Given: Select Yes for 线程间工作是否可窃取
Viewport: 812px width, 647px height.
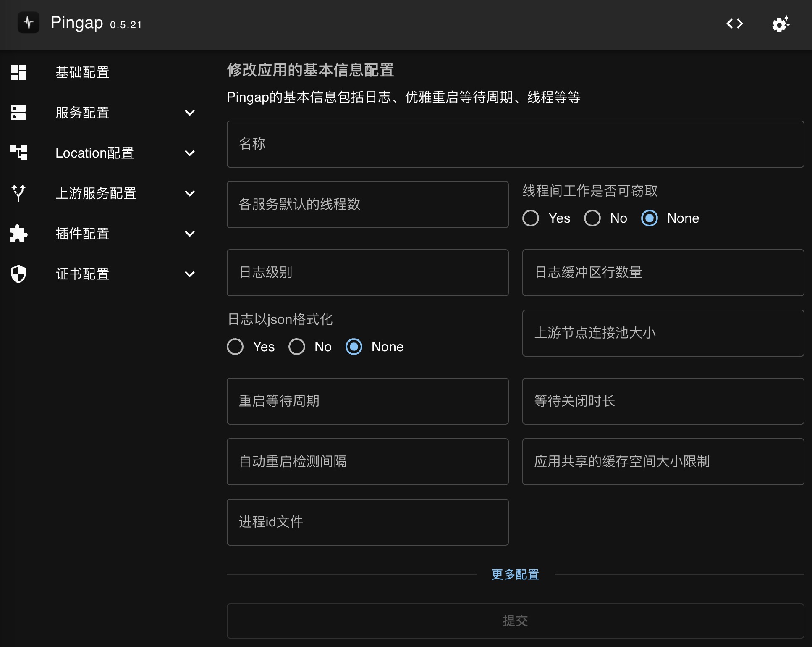Looking at the screenshot, I should [x=531, y=218].
